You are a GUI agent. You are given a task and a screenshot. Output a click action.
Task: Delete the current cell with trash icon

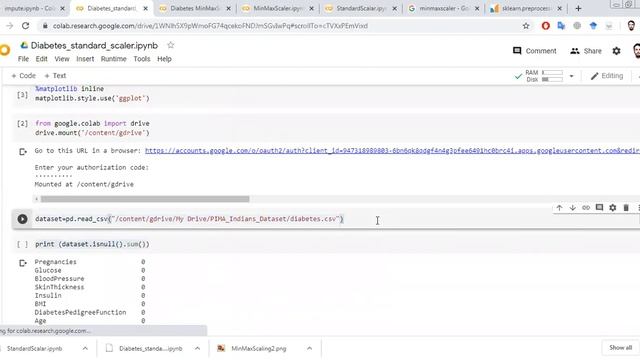(626, 208)
